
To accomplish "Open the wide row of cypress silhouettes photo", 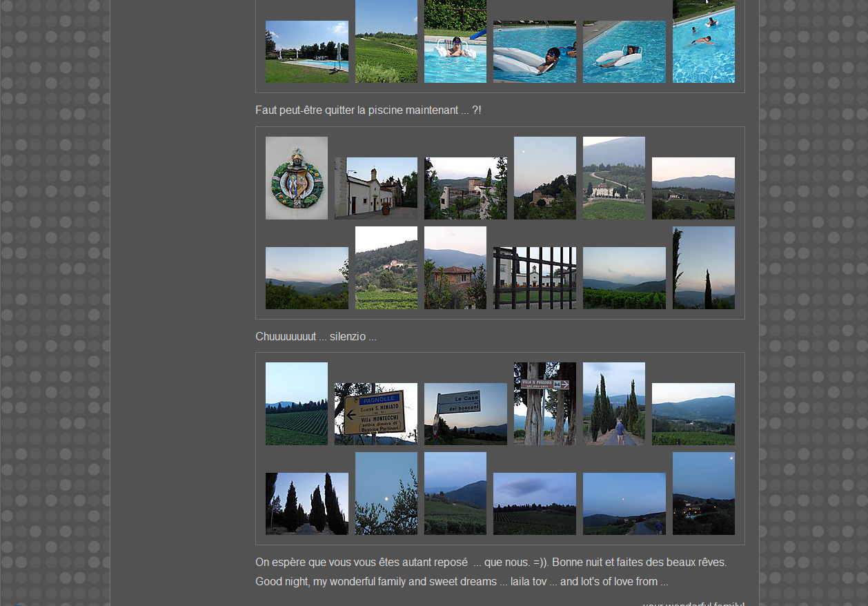I will 307,503.
